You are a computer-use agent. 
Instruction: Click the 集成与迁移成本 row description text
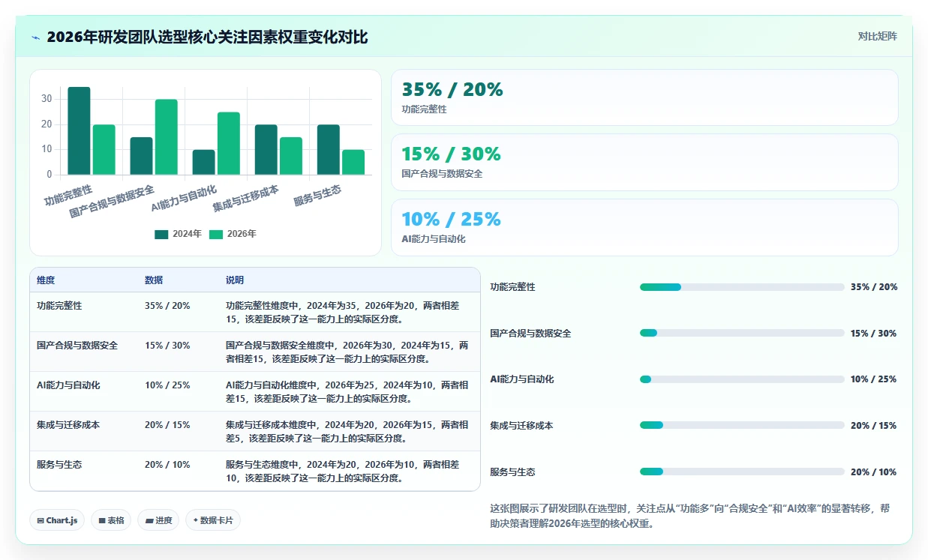347,432
